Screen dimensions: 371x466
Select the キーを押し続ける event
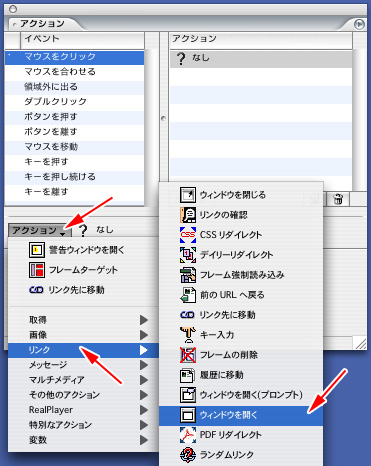point(75,177)
